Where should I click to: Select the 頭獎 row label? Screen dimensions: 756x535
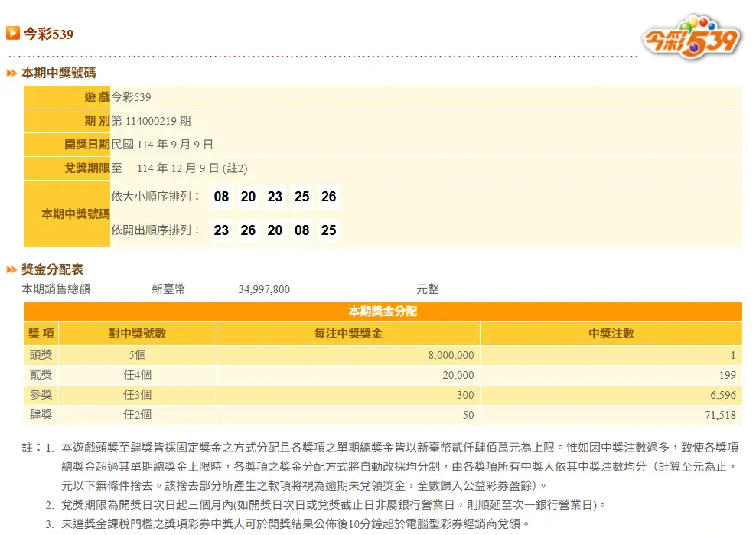tap(41, 355)
